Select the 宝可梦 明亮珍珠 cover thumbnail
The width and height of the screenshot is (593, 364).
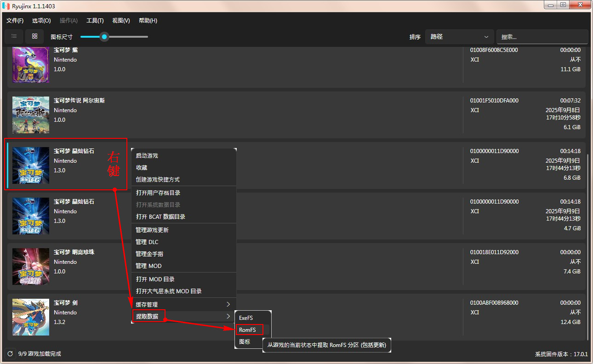click(31, 267)
